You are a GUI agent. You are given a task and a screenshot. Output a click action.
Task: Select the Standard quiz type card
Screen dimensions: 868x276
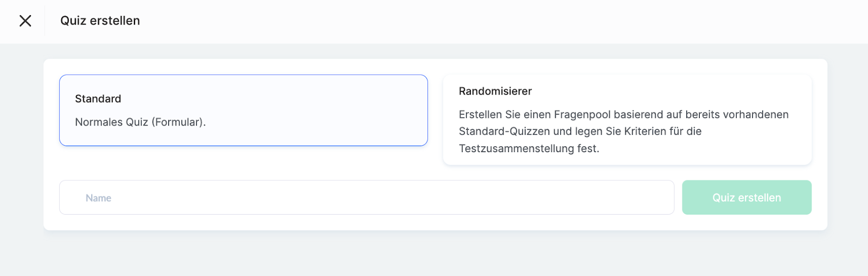pos(243,110)
